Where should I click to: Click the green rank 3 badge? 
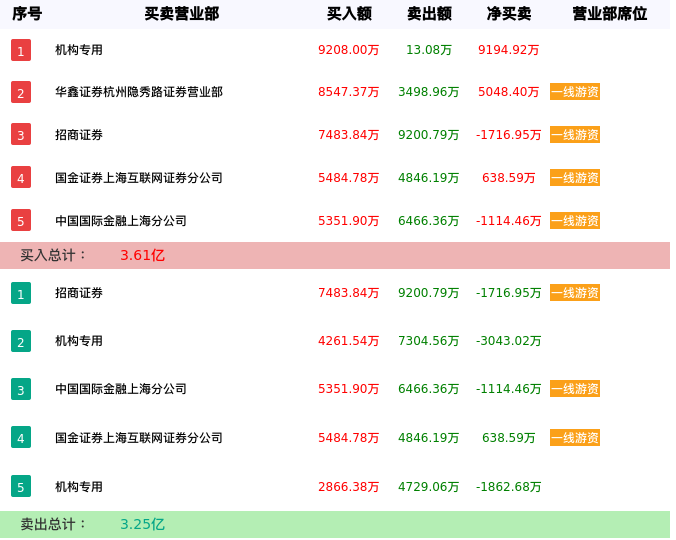click(21, 389)
